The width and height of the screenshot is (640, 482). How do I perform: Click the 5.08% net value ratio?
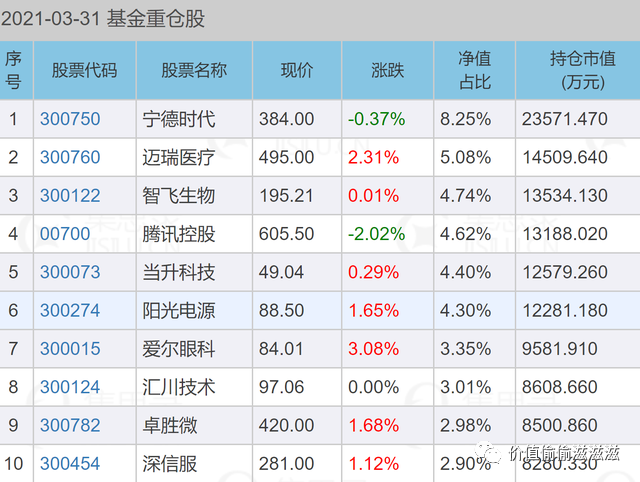pos(465,158)
